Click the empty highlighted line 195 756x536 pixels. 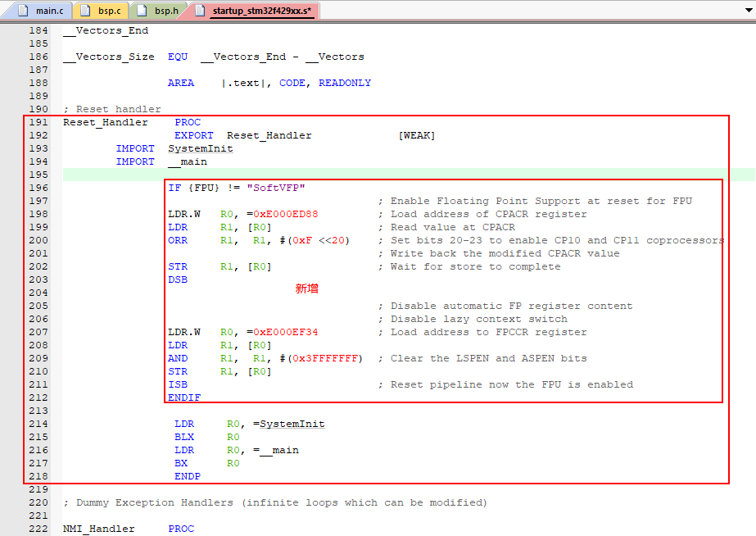(x=409, y=175)
